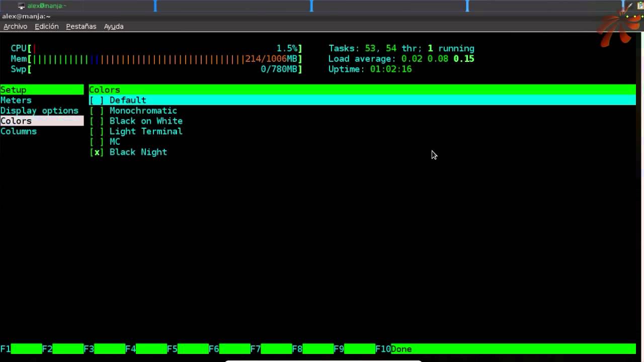
Task: Select the Colors setup category
Action: 42,121
